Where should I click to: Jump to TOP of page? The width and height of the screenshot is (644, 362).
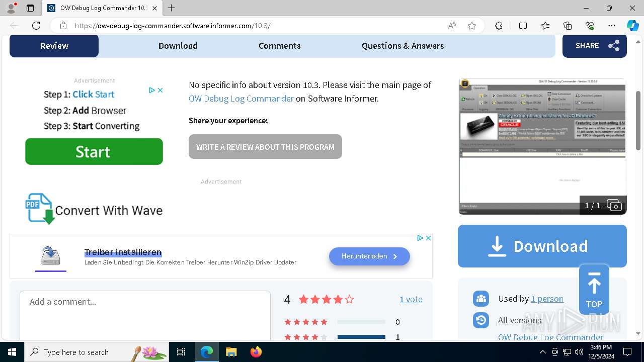[594, 290]
